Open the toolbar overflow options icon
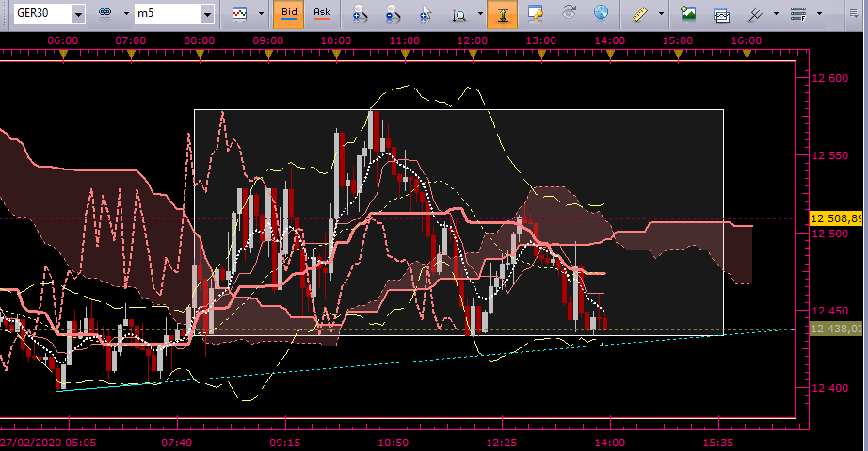The height and width of the screenshot is (451, 868). [x=854, y=14]
